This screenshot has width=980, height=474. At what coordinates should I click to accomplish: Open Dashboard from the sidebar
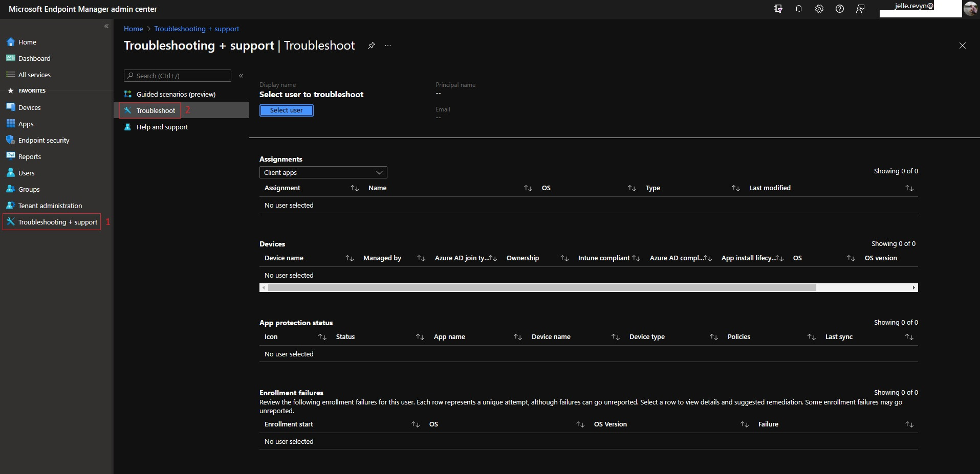pos(34,58)
